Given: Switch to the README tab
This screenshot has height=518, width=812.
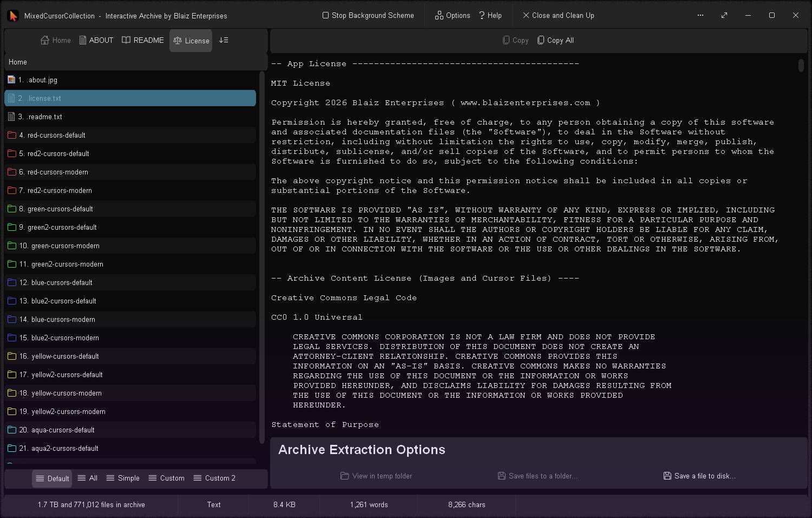Looking at the screenshot, I should pos(143,40).
